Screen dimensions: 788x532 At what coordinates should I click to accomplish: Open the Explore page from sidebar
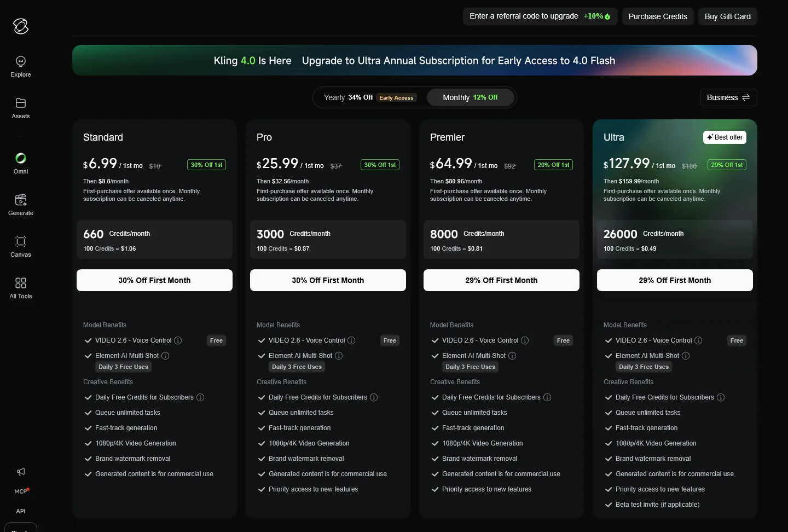(x=21, y=66)
